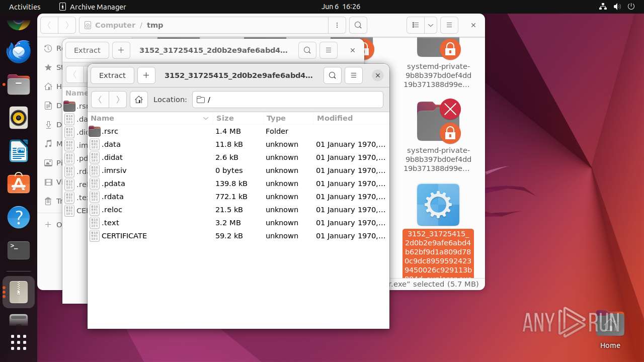
Task: Open Home folder on desktop
Action: pos(610,330)
